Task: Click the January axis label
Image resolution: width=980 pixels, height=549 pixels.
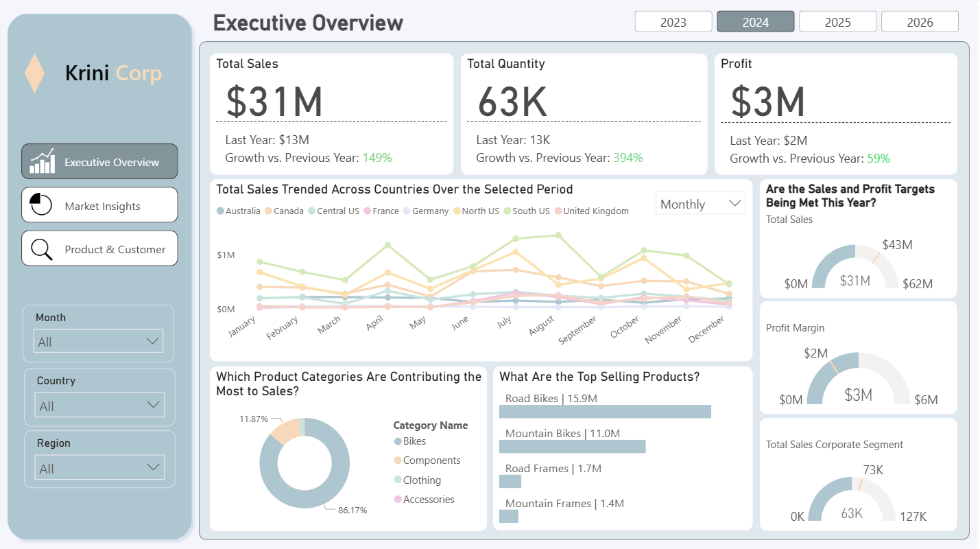Action: 243,327
